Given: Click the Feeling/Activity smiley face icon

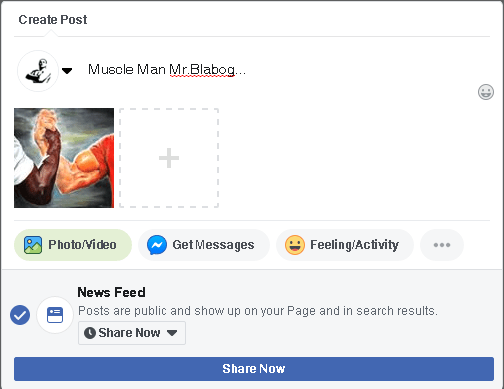Looking at the screenshot, I should click(295, 245).
